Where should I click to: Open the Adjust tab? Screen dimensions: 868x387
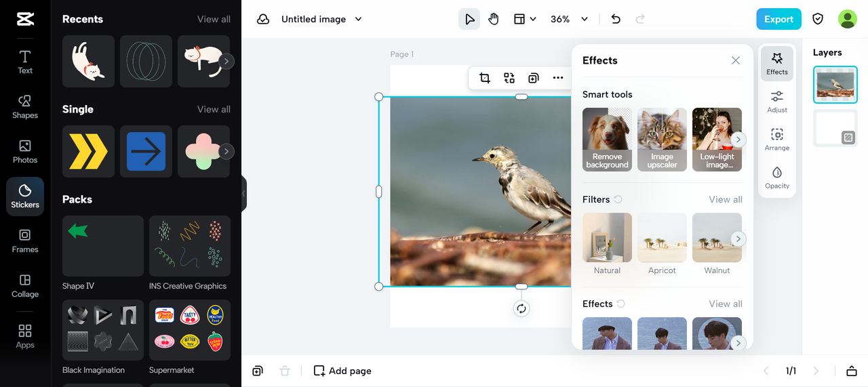(x=777, y=101)
